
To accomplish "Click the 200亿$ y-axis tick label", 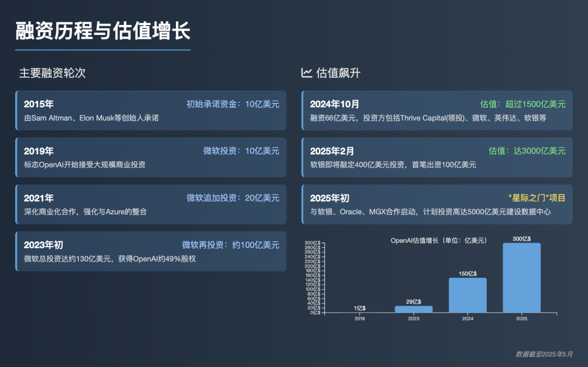I will coord(313,266).
